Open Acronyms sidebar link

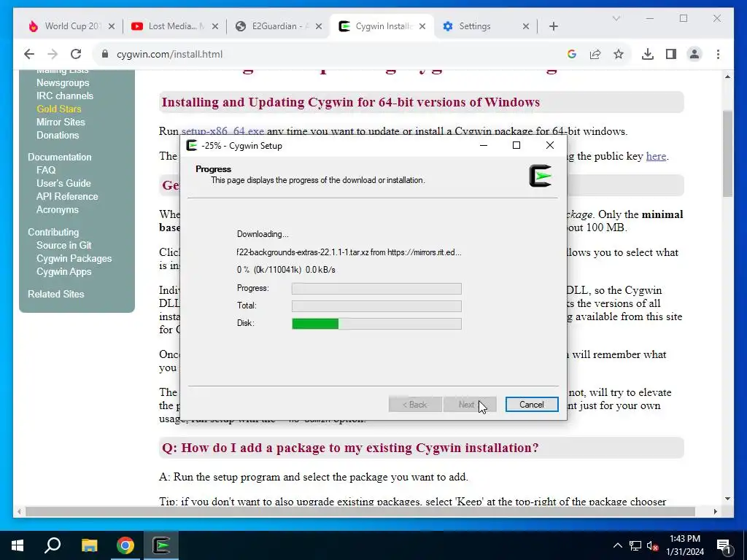[57, 209]
